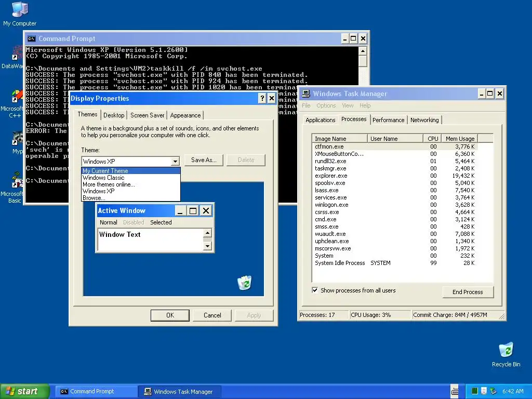The height and width of the screenshot is (399, 532).
Task: Click the Microsoft Basic desktop shortcut icon
Action: (17, 180)
